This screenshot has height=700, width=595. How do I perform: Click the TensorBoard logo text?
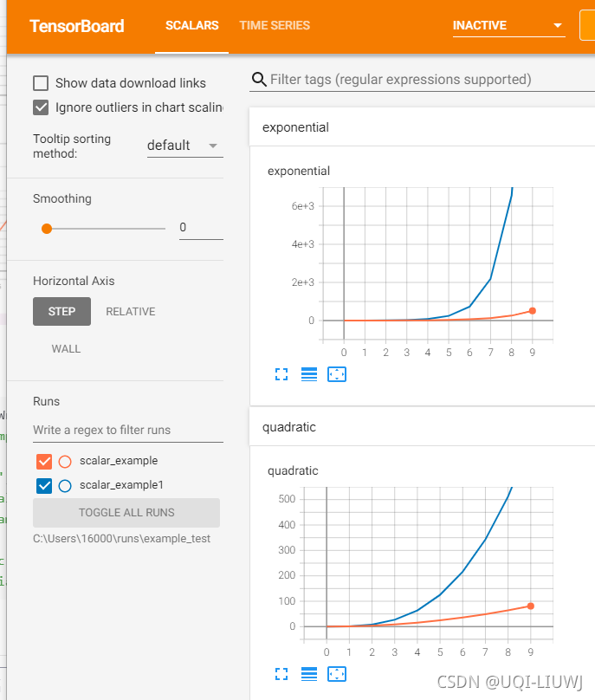pos(77,26)
